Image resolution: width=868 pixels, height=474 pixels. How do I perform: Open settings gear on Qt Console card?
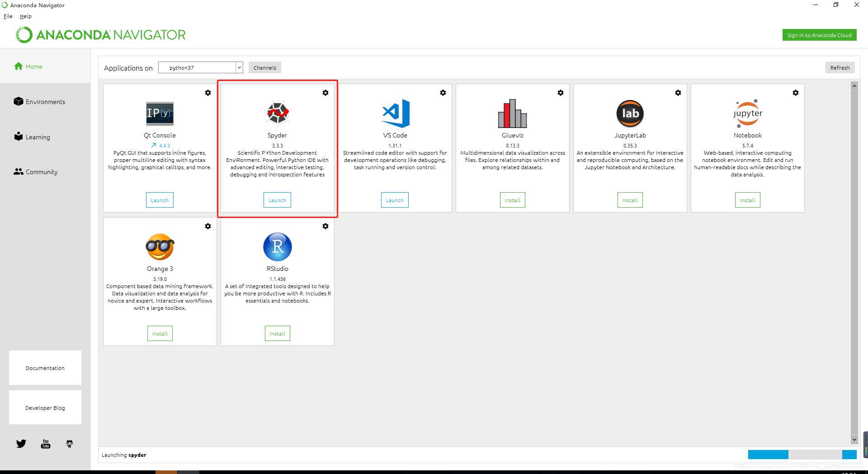pos(208,93)
